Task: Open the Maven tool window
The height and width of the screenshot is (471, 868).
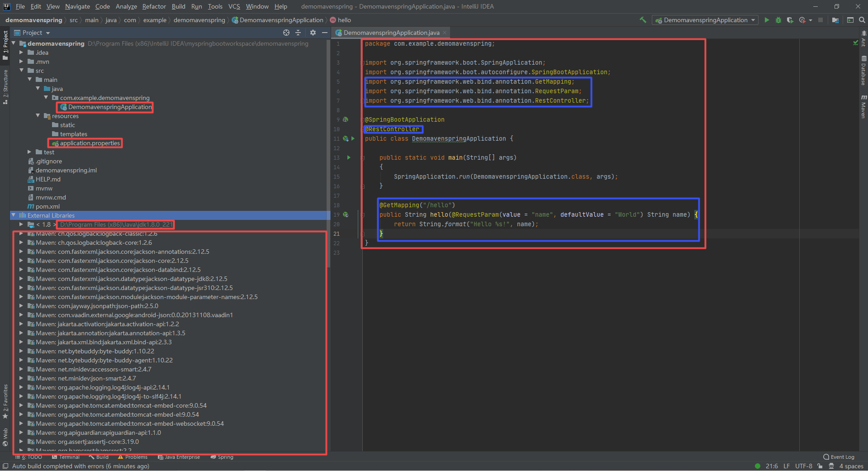Action: point(863,107)
